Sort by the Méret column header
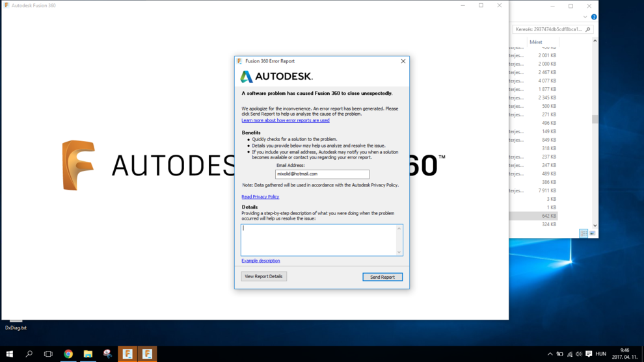644x362 pixels. tap(535, 42)
